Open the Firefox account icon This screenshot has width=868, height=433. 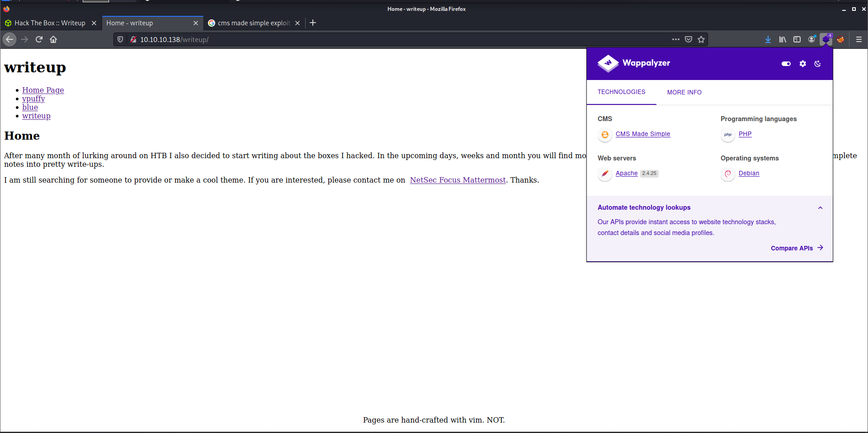click(x=811, y=39)
